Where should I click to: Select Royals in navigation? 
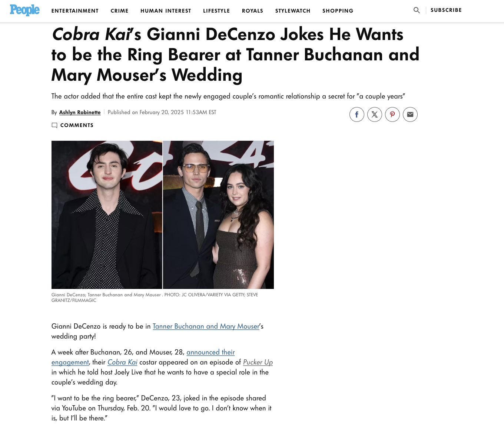(252, 11)
